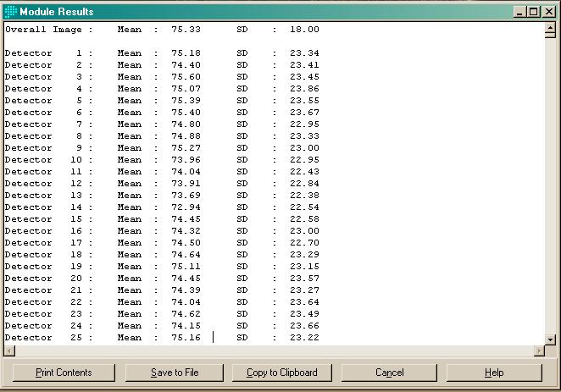Click the vertical scrollbar down arrow
Image resolution: width=561 pixels, height=392 pixels.
tap(550, 340)
